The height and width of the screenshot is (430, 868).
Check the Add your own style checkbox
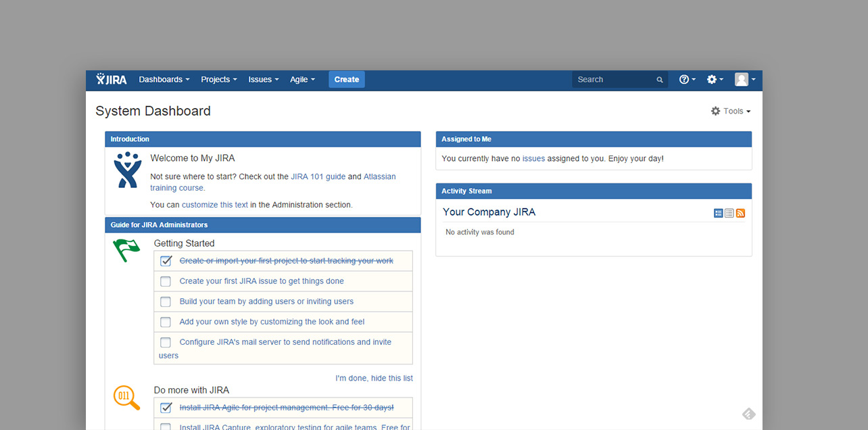(166, 322)
